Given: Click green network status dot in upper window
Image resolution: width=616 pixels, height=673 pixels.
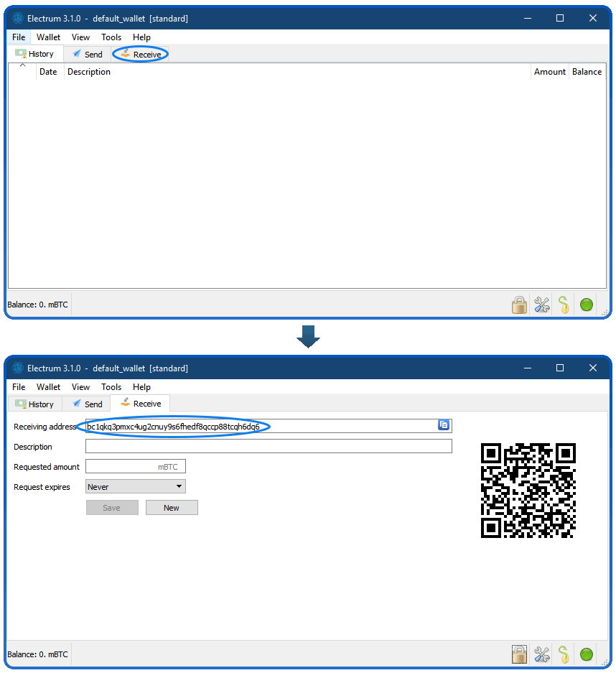Looking at the screenshot, I should (587, 305).
